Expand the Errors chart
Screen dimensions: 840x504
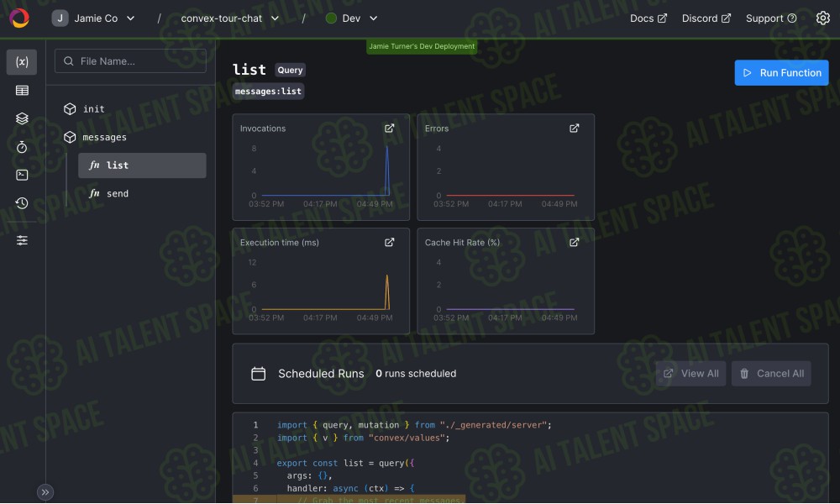(575, 129)
